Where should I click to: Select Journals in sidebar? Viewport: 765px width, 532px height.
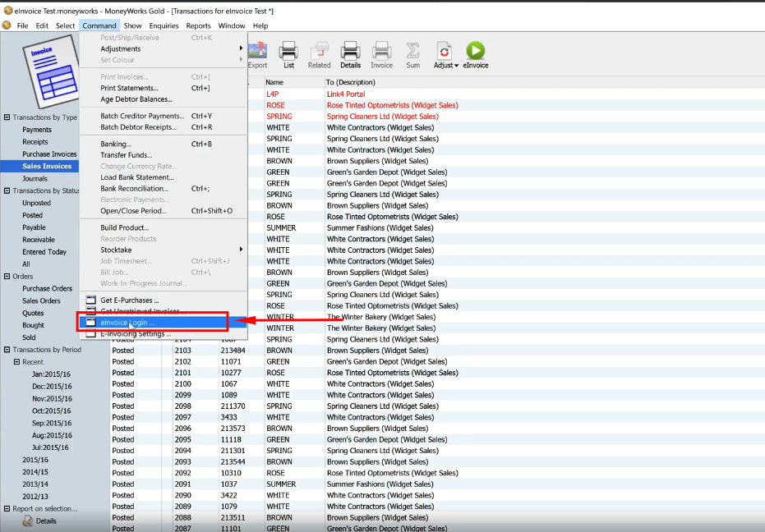point(35,178)
